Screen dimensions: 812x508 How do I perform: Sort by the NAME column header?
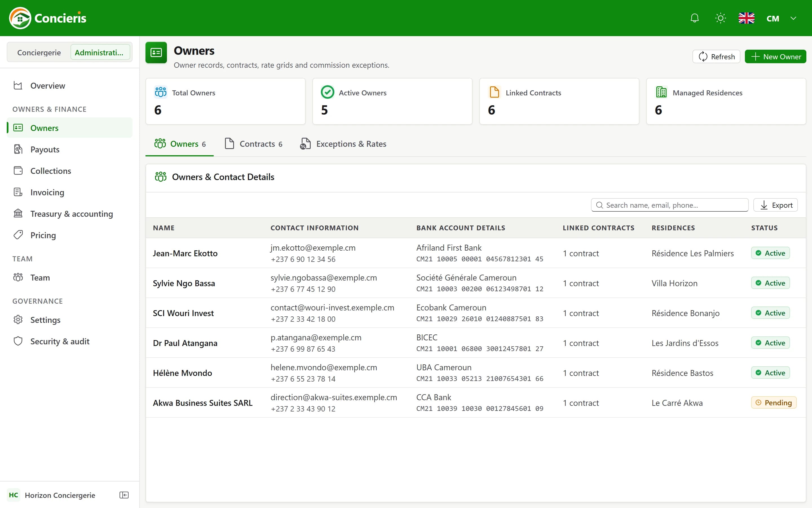point(164,228)
